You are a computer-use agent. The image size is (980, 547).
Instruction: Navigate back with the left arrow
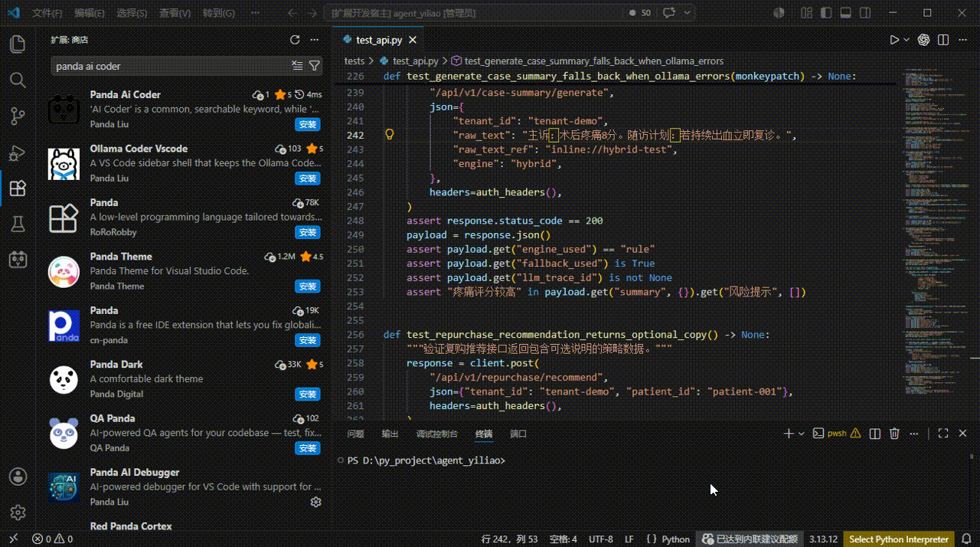[291, 13]
